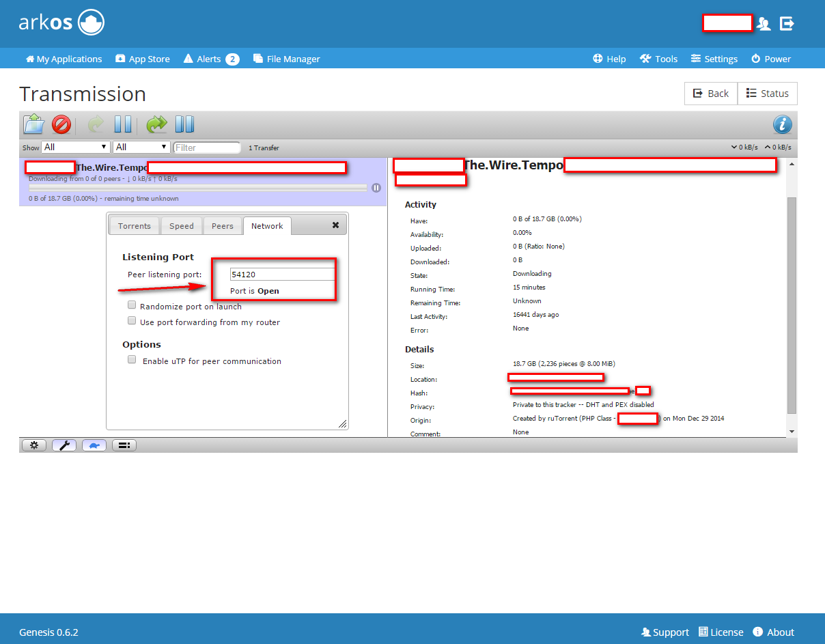This screenshot has width=825, height=644.
Task: Open My Applications in navigation bar
Action: [x=64, y=59]
